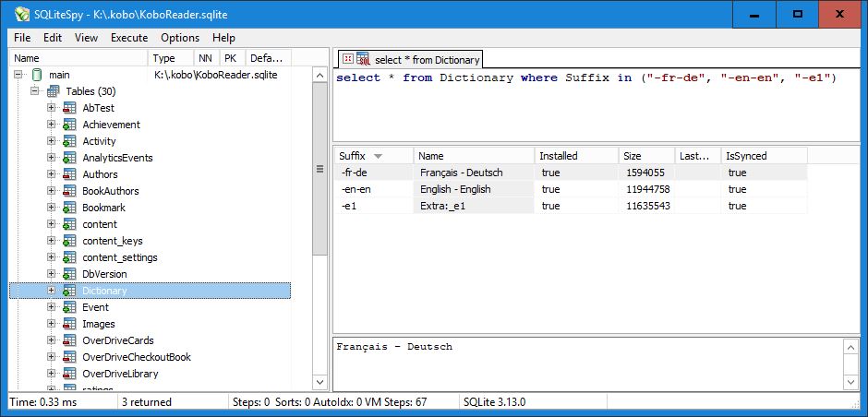Select the Dictionary table row
The image size is (868, 417).
[150, 291]
